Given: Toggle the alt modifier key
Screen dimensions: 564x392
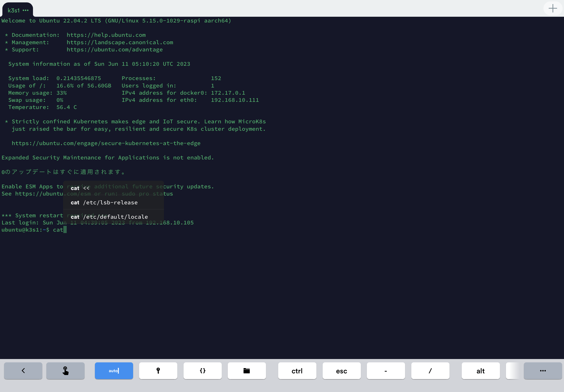Looking at the screenshot, I should click(x=480, y=371).
